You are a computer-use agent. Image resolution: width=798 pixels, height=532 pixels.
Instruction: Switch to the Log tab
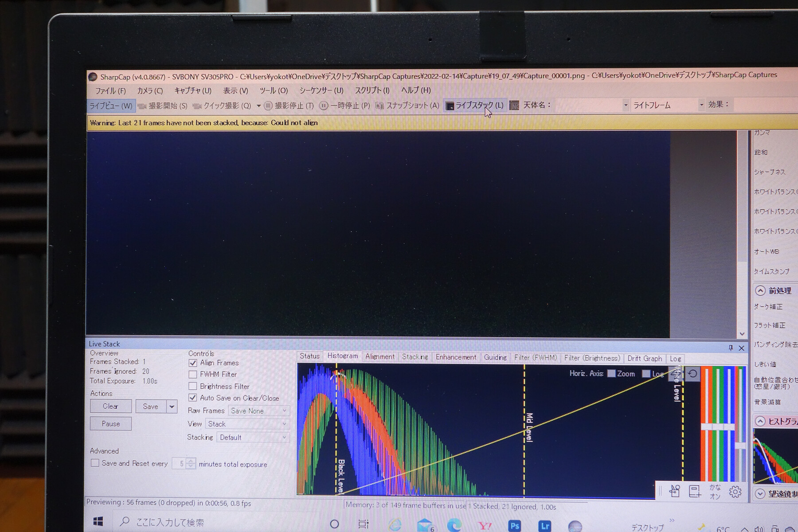[675, 359]
